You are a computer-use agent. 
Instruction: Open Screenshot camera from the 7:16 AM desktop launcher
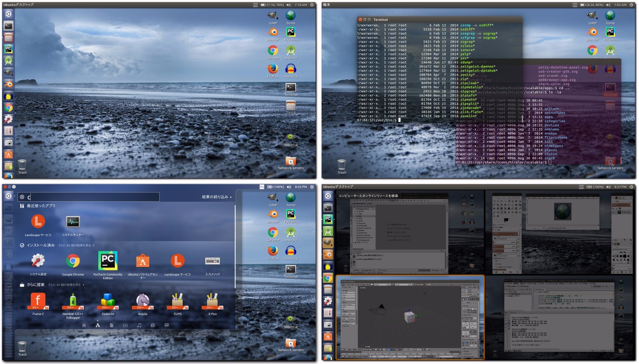coord(8,143)
